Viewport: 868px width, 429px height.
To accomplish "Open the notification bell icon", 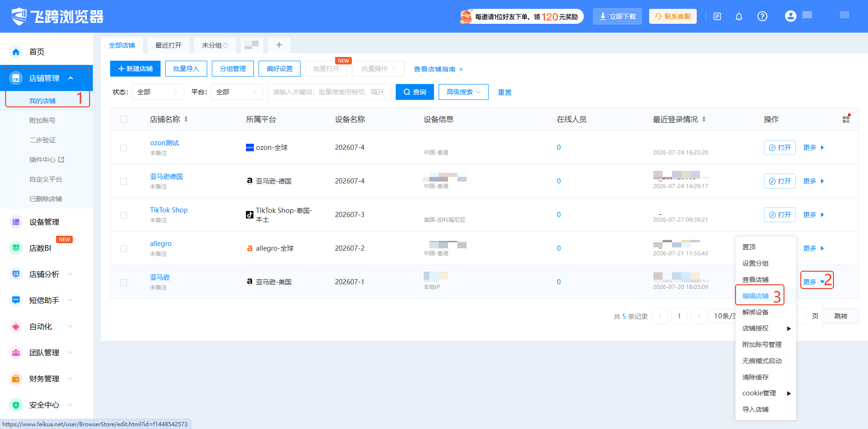I will 739,17.
